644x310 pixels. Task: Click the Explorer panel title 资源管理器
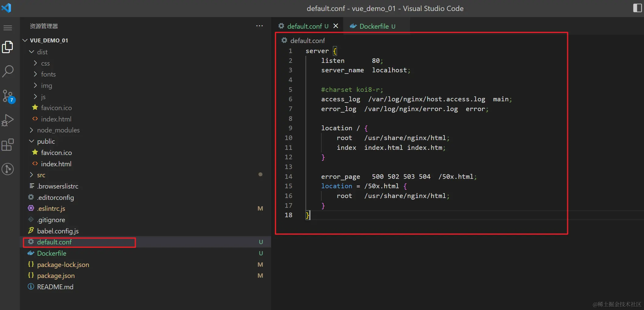click(x=44, y=26)
